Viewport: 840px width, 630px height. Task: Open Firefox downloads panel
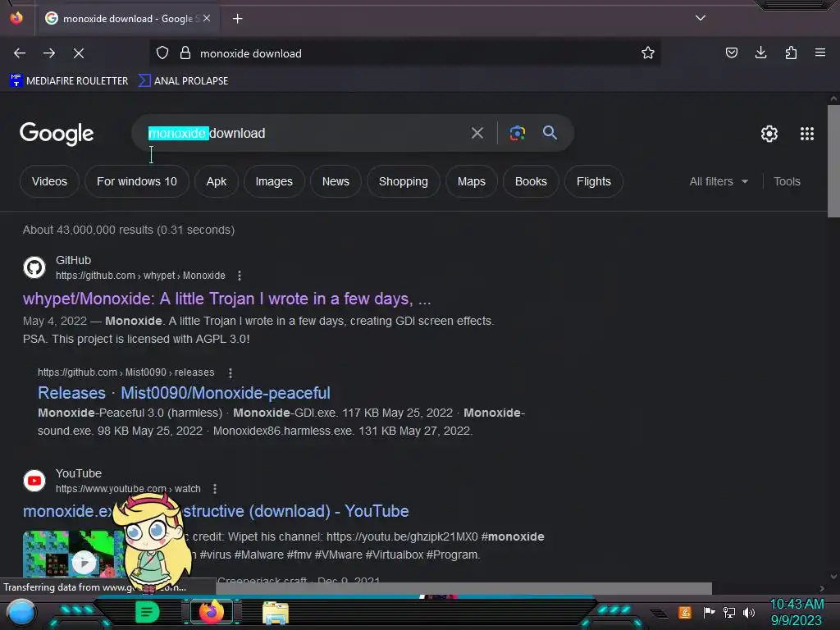point(760,52)
